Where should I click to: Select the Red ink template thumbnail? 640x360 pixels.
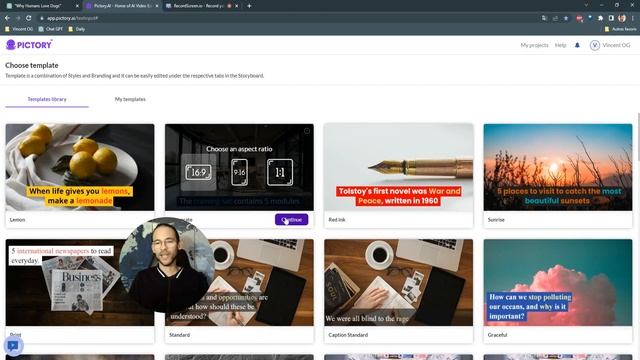pos(399,167)
